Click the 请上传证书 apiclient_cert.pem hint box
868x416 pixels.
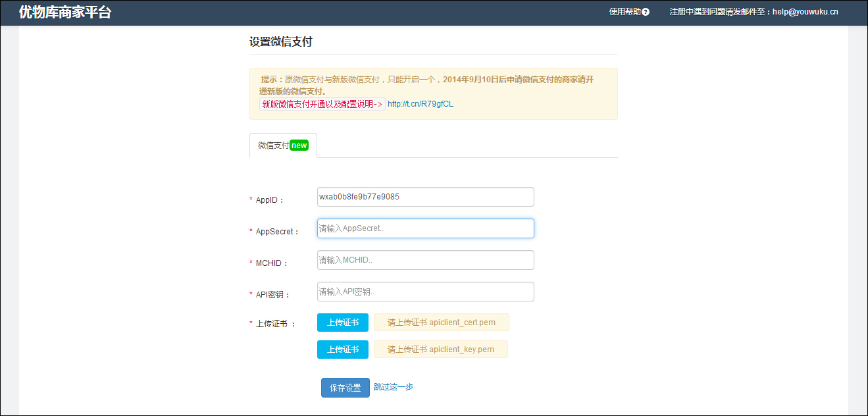click(441, 323)
